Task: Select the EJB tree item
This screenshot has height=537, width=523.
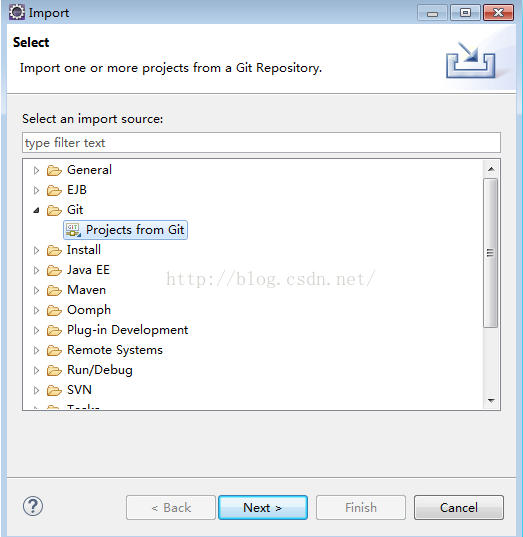Action: click(77, 190)
